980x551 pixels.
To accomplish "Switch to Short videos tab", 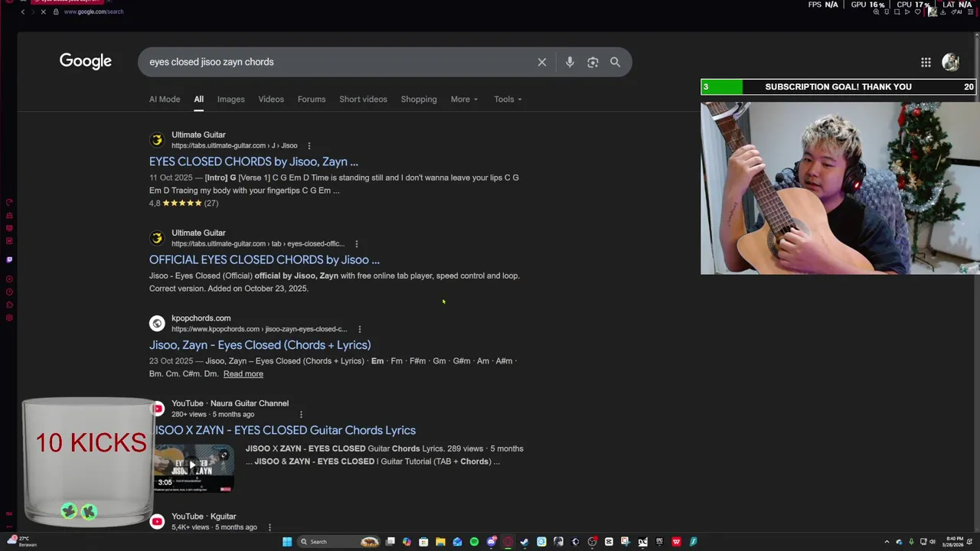I will click(363, 99).
